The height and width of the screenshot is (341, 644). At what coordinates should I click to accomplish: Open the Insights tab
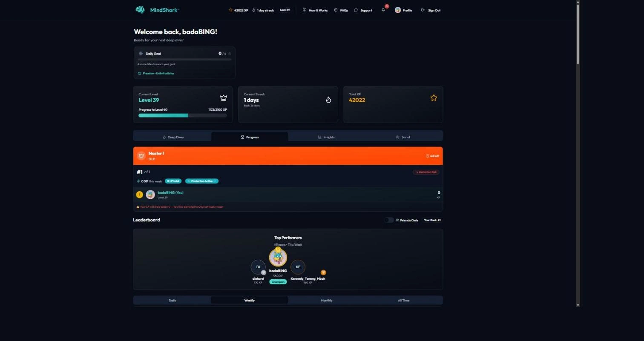point(327,137)
